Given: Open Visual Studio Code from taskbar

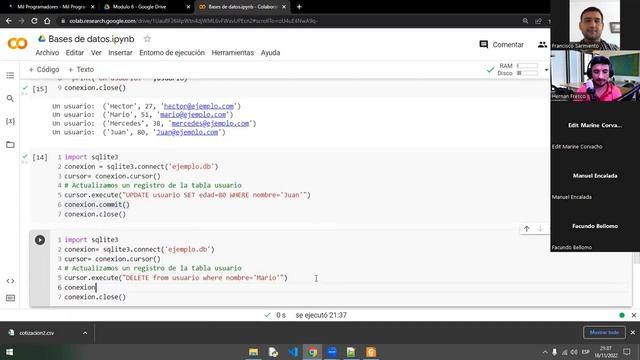Looking at the screenshot, I should point(293,352).
